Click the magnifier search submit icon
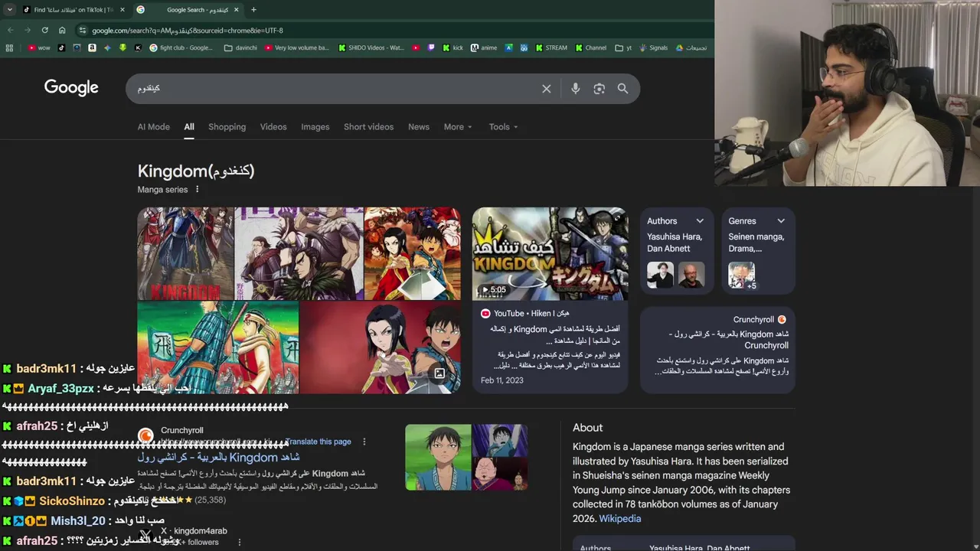The height and width of the screenshot is (551, 980). click(623, 89)
